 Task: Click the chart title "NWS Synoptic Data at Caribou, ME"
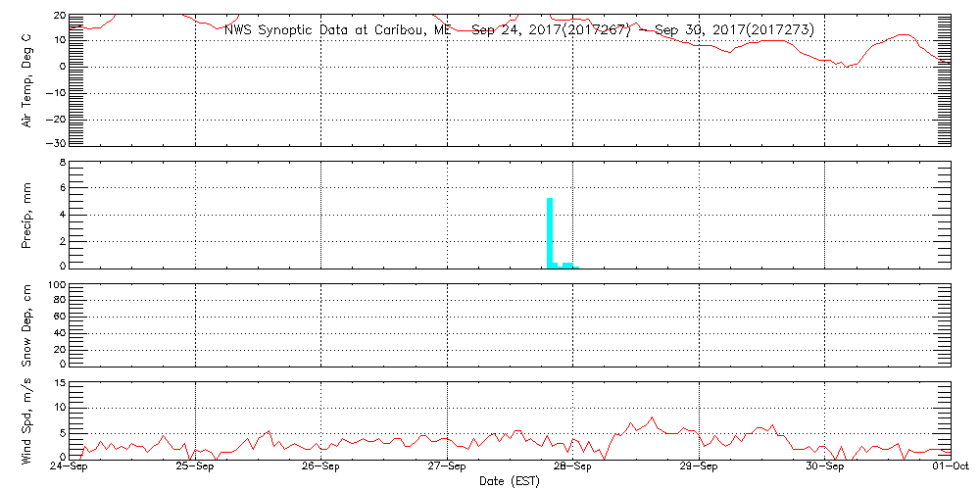click(x=337, y=30)
